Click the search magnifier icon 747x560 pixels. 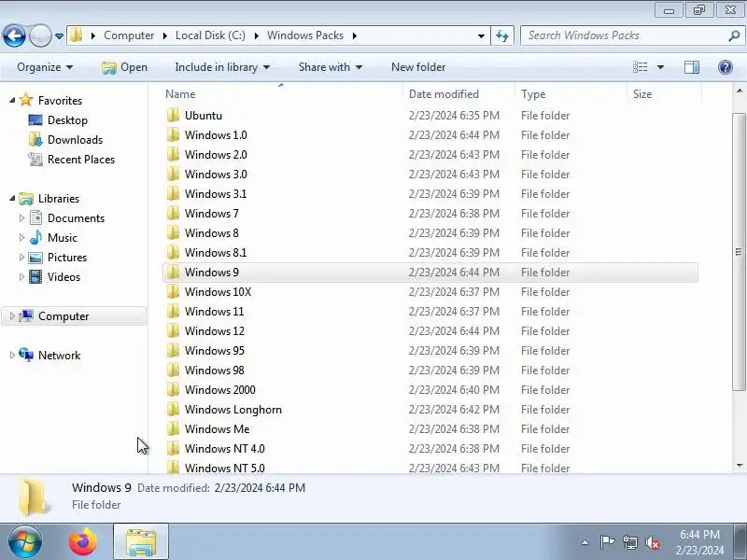(x=734, y=35)
